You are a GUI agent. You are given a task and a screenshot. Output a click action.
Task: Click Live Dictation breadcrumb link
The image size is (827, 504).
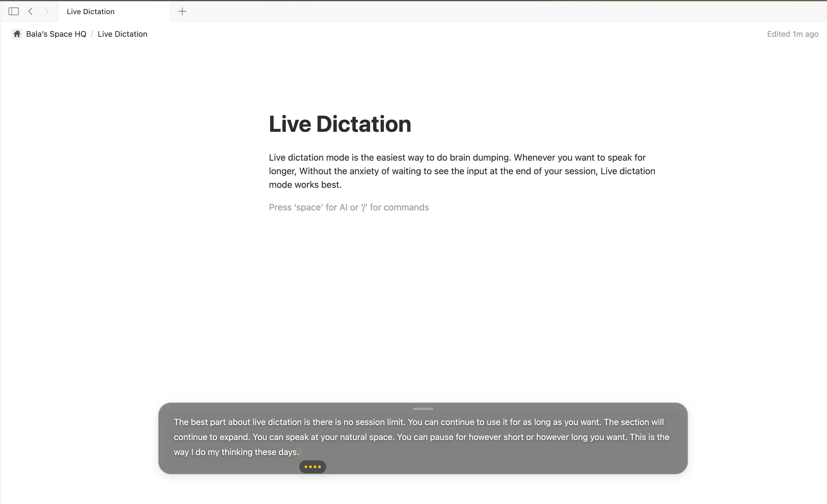click(x=123, y=34)
